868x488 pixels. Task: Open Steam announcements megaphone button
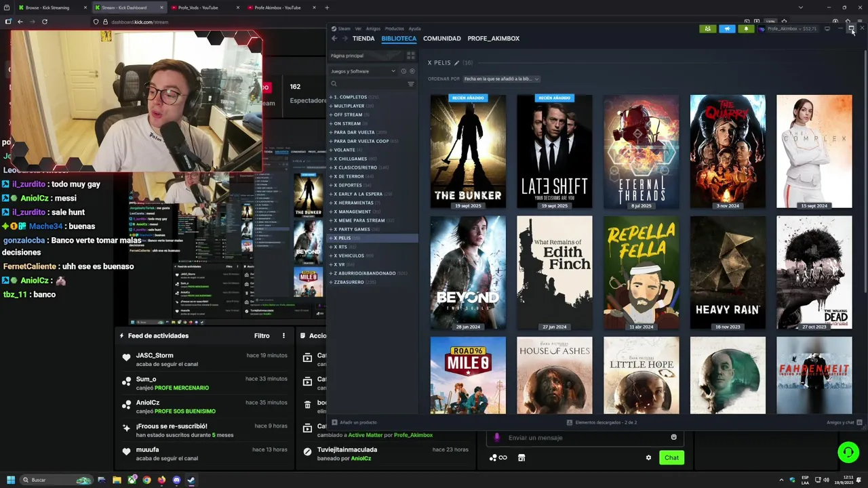pos(727,29)
